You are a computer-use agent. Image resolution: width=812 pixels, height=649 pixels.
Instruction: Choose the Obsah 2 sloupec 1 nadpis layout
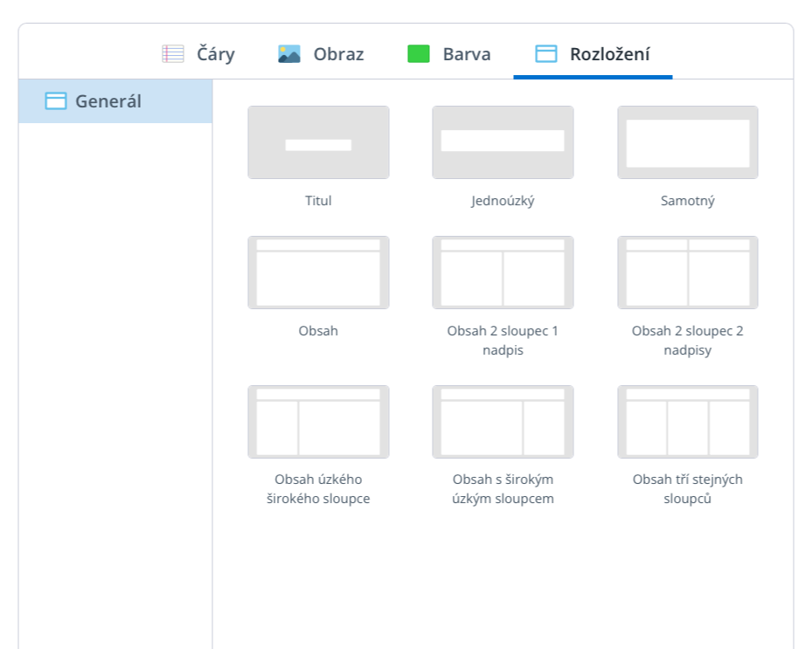point(503,273)
